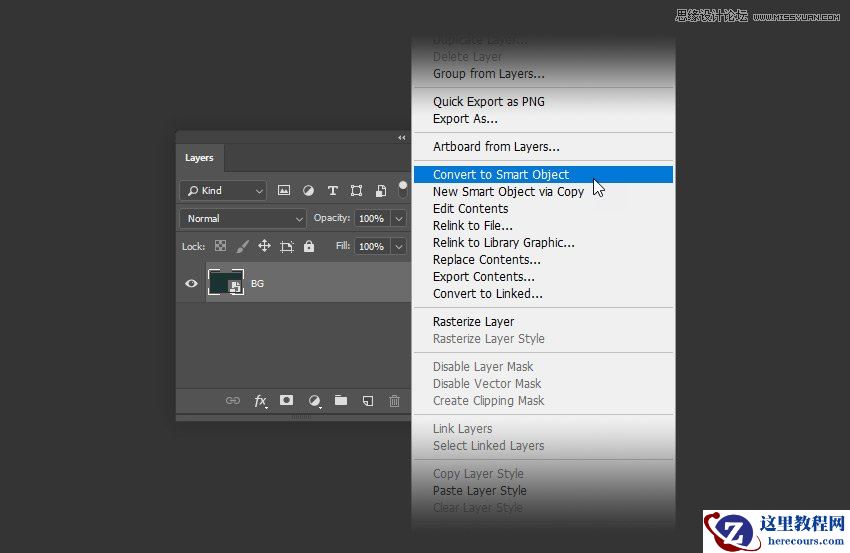Choose New Smart Object via Copy

point(543,191)
